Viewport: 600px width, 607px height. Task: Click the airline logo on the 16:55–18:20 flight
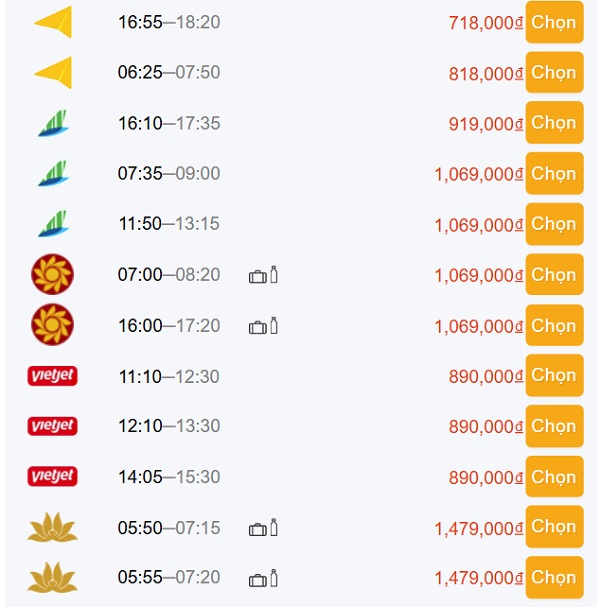tap(53, 22)
